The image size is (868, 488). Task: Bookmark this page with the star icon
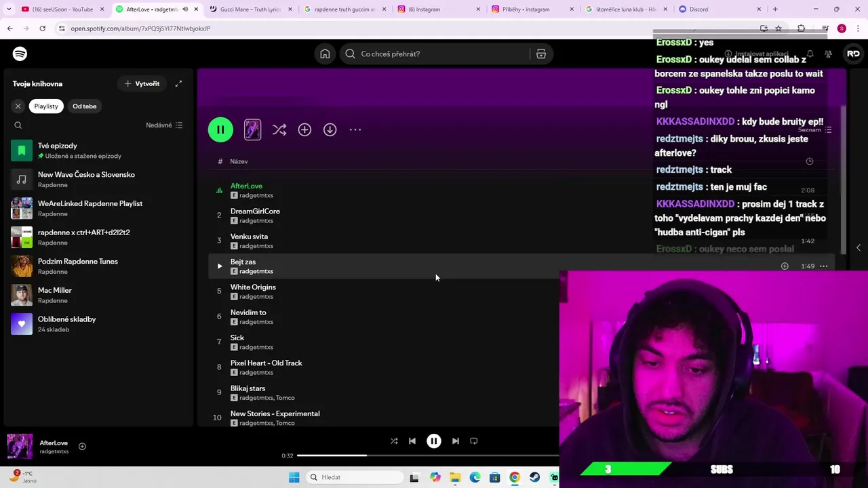[x=778, y=28]
